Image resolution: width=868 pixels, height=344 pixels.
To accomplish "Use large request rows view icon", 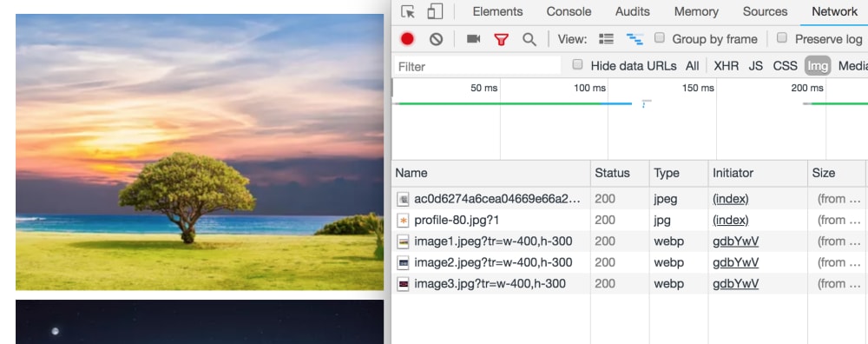I will pyautogui.click(x=606, y=39).
